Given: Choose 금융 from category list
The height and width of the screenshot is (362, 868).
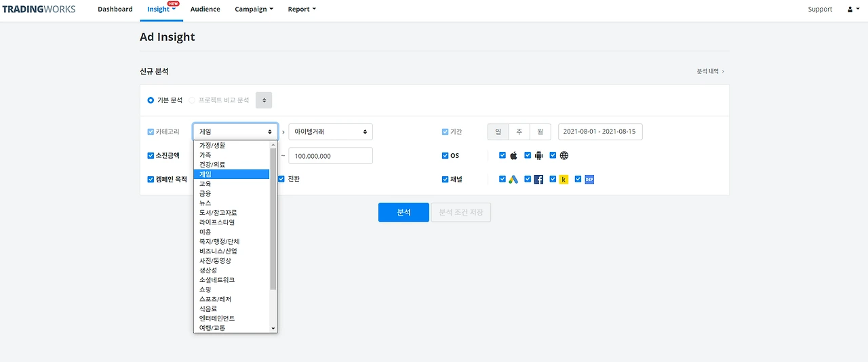Looking at the screenshot, I should (232, 193).
